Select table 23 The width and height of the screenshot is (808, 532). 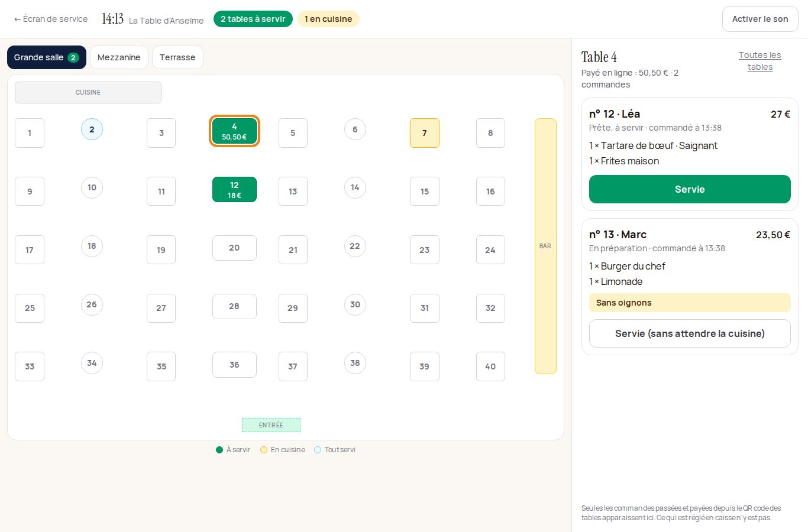point(425,250)
